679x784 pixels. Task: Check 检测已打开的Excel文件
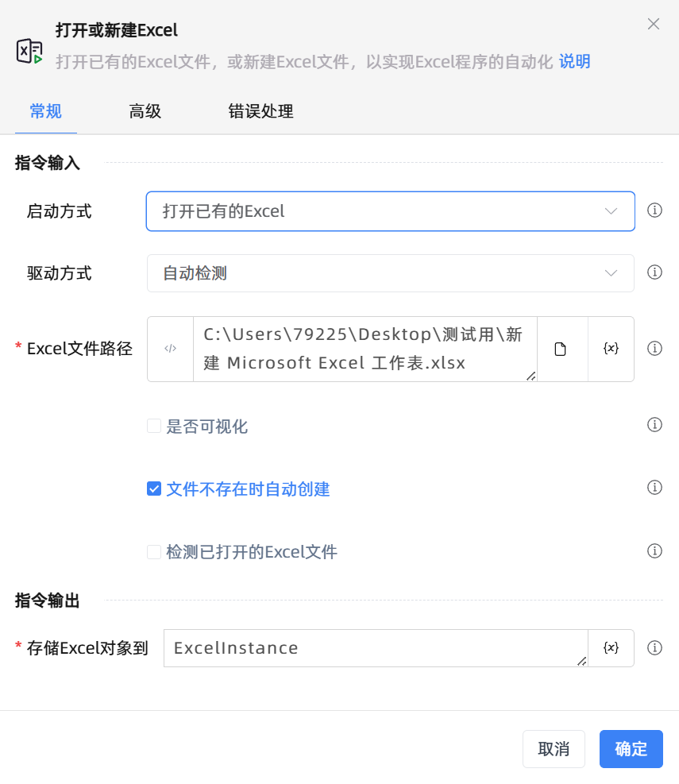click(x=154, y=551)
